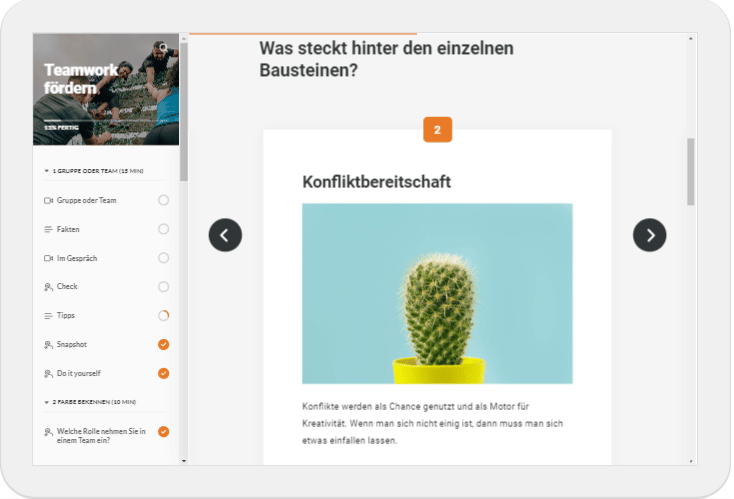
Task: Open the Fakten lesson
Action: coord(68,229)
